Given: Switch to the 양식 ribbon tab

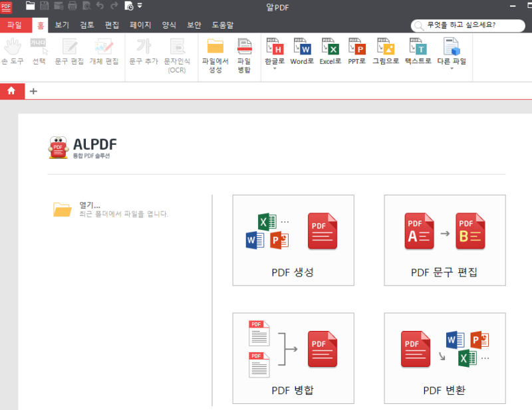Looking at the screenshot, I should pos(169,25).
